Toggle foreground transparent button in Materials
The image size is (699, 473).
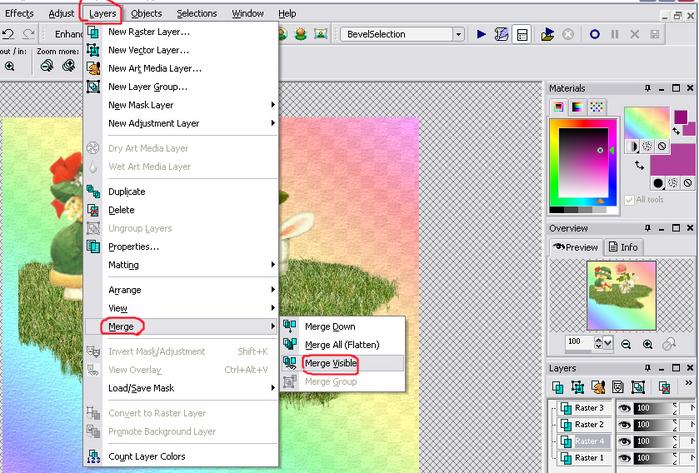click(x=662, y=146)
